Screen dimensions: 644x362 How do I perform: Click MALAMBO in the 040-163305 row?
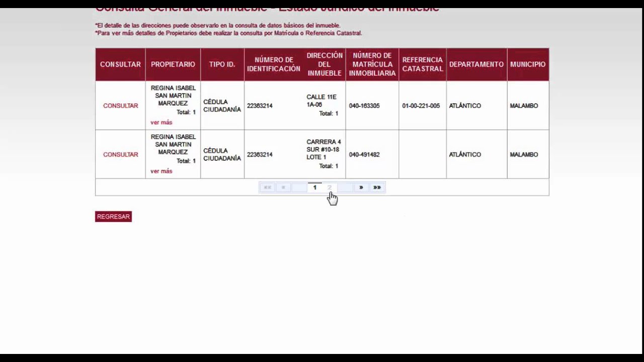524,106
